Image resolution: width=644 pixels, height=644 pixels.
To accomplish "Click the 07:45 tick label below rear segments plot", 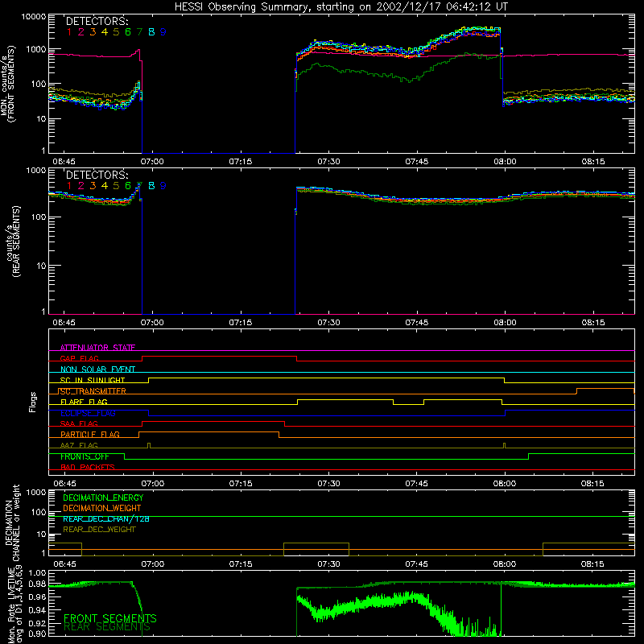I will [416, 323].
